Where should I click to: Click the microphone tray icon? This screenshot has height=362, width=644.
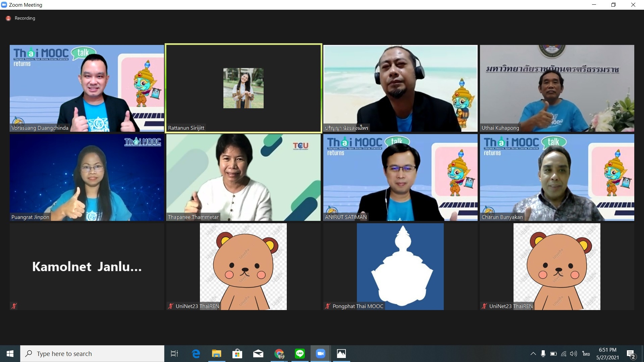tap(543, 354)
